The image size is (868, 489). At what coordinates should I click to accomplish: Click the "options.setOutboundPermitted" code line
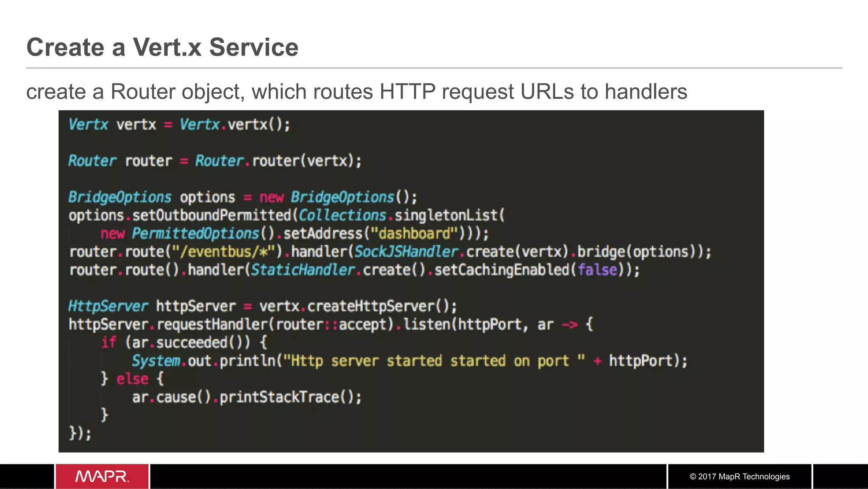coord(287,215)
